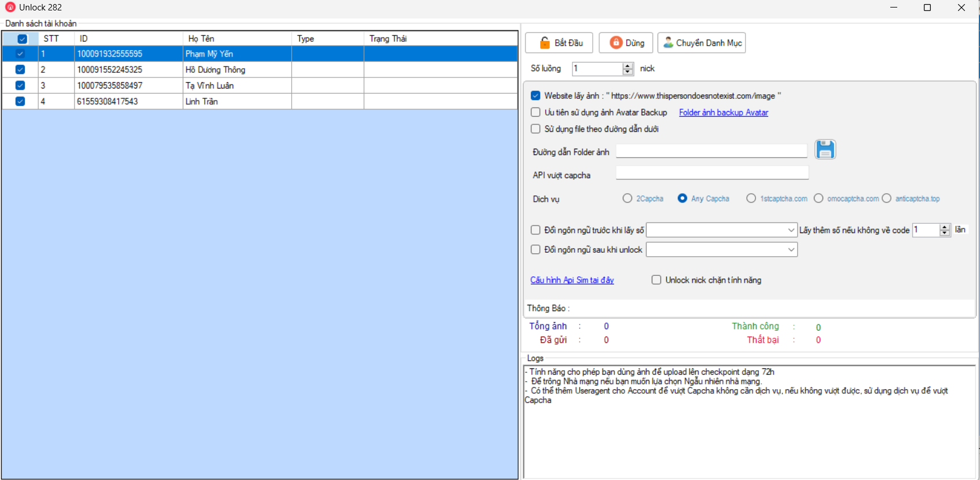Expand the language after unlock dropdown
980x480 pixels.
click(x=791, y=250)
